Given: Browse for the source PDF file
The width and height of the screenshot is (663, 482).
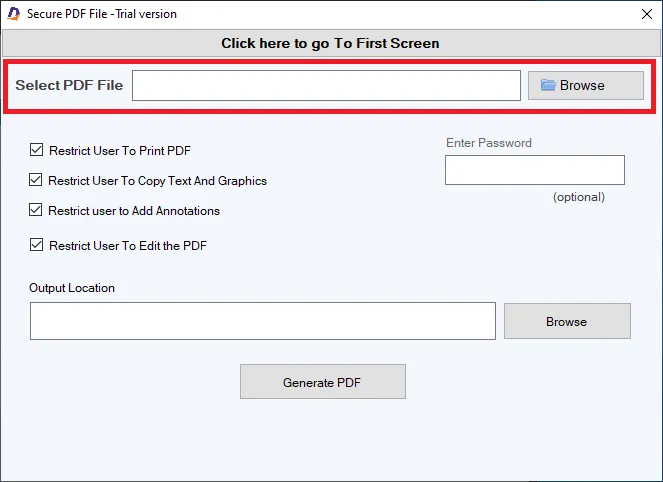Looking at the screenshot, I should 586,85.
